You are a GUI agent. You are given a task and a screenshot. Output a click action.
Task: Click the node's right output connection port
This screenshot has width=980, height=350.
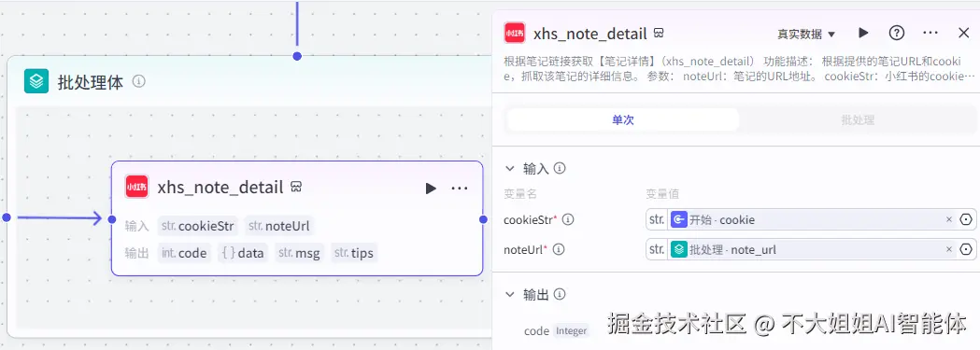click(x=483, y=219)
